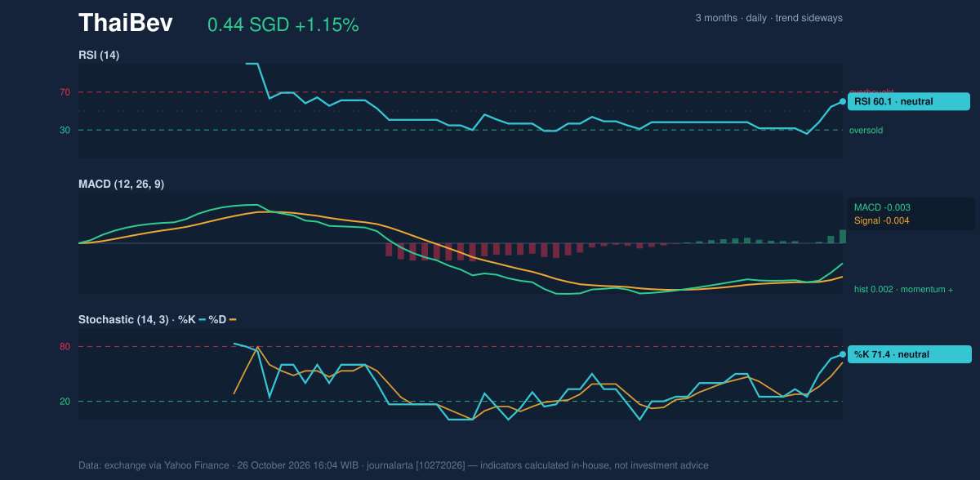
Task: Click the %K legend entry
Action: pos(192,319)
